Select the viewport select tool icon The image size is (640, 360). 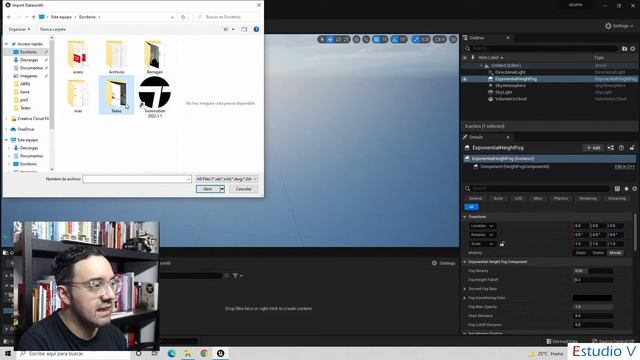pyautogui.click(x=322, y=39)
